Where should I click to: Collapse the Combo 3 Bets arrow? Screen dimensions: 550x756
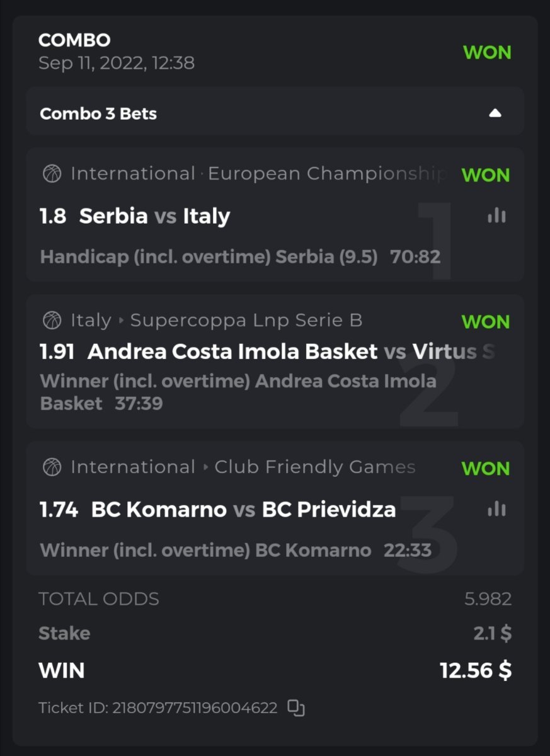click(x=495, y=113)
